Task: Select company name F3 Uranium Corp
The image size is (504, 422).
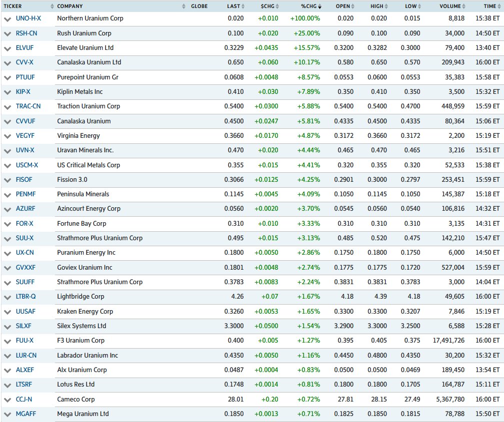Action: point(80,341)
